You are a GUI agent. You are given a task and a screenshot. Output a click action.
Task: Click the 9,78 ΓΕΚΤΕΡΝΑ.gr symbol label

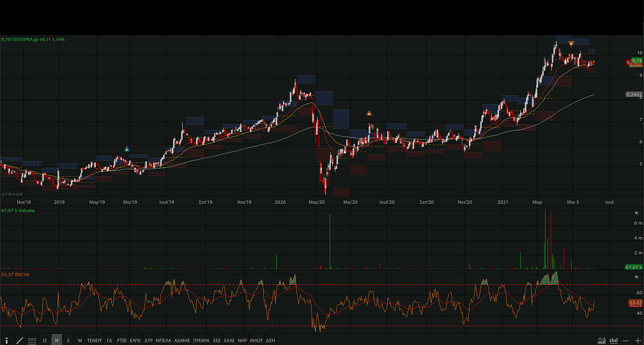click(x=33, y=40)
